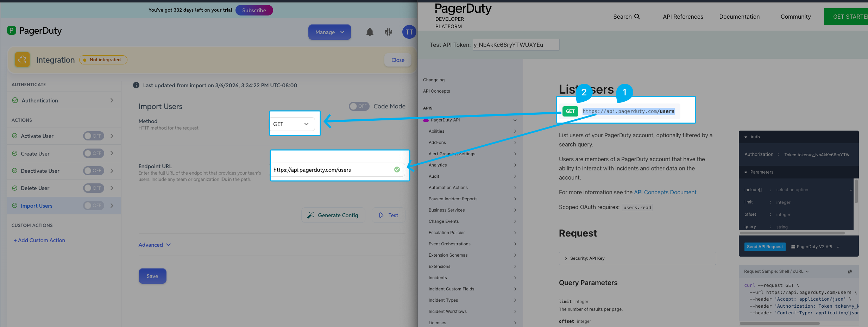Open Incident Workflows in API sidebar
The height and width of the screenshot is (327, 868).
447,312
